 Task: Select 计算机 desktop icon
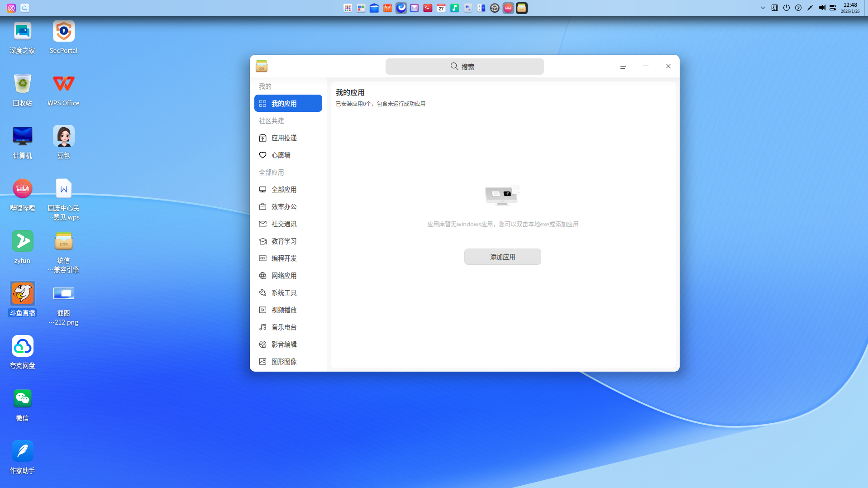click(x=22, y=143)
